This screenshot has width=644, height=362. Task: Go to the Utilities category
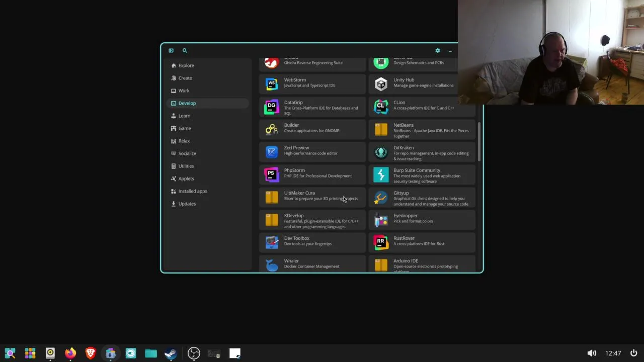[x=207, y=166]
